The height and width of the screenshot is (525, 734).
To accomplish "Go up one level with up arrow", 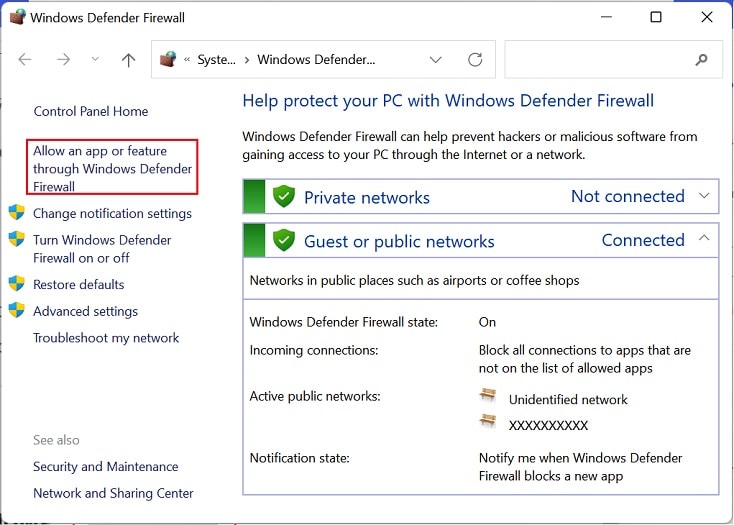I will 128,60.
